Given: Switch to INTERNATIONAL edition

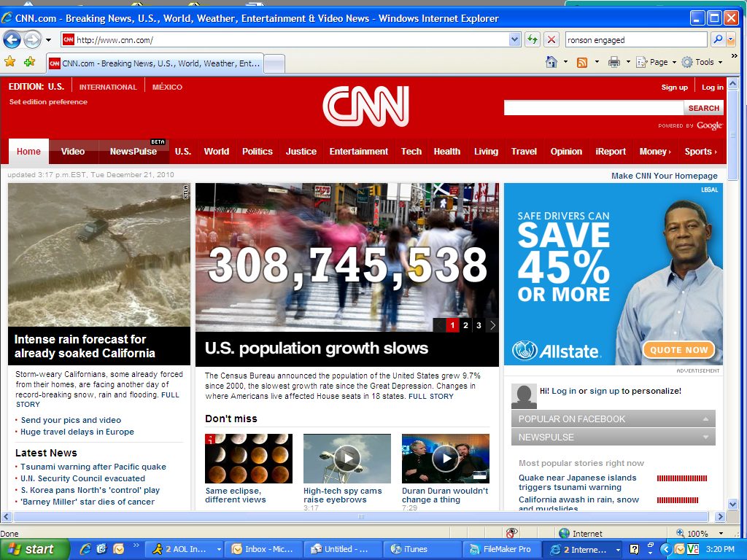Looking at the screenshot, I should pos(108,87).
